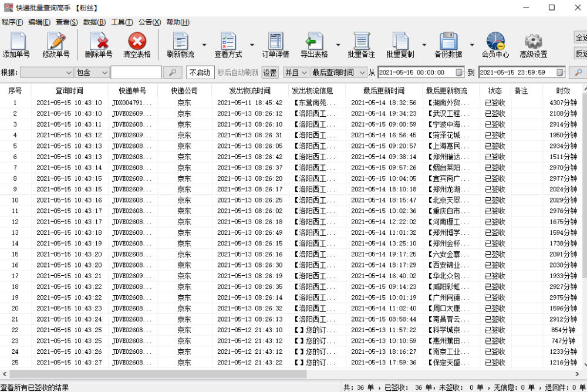Open the 帮助(H) menu
The width and height of the screenshot is (587, 392).
[178, 22]
